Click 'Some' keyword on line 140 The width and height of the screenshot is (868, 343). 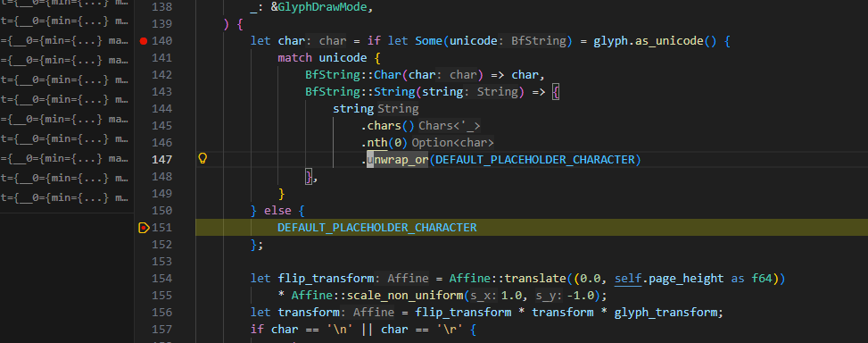click(429, 41)
